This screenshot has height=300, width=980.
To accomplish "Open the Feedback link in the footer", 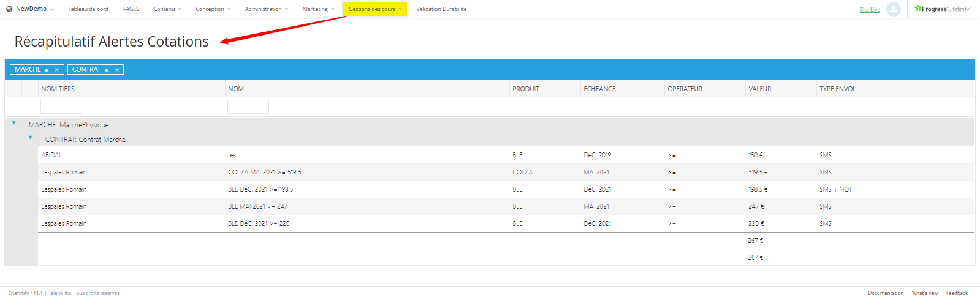I will coord(956,293).
